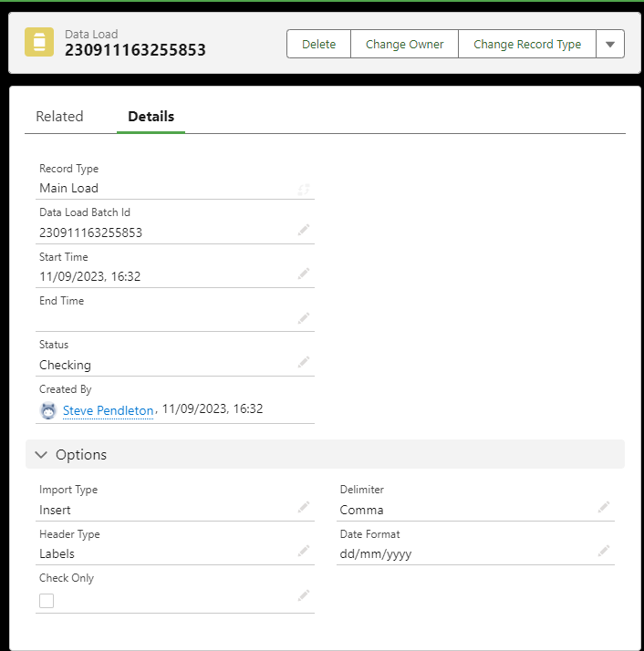The image size is (644, 651).
Task: Toggle the Check Only checkbox
Action: (47, 600)
